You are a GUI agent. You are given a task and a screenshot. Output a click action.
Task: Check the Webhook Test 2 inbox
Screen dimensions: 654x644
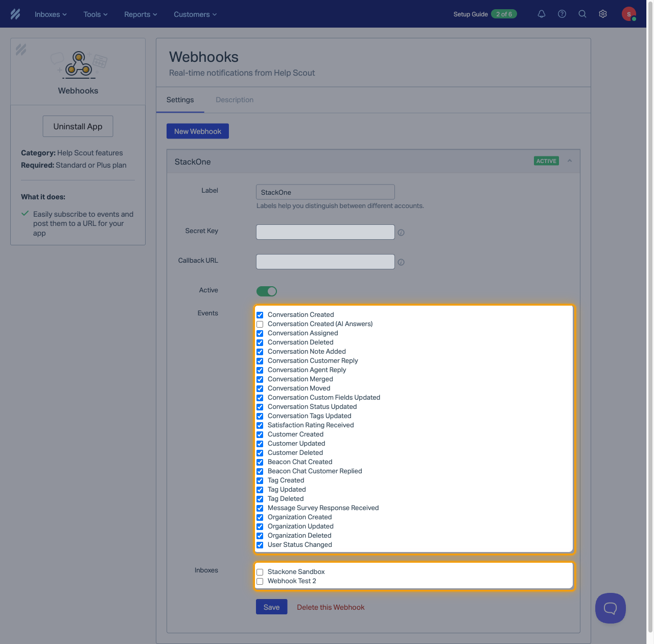260,581
